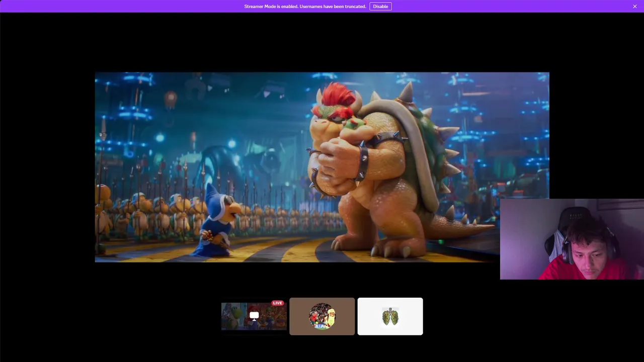Open the LIVE stream thumbnail tile
Image resolution: width=644 pixels, height=362 pixels.
pyautogui.click(x=254, y=316)
